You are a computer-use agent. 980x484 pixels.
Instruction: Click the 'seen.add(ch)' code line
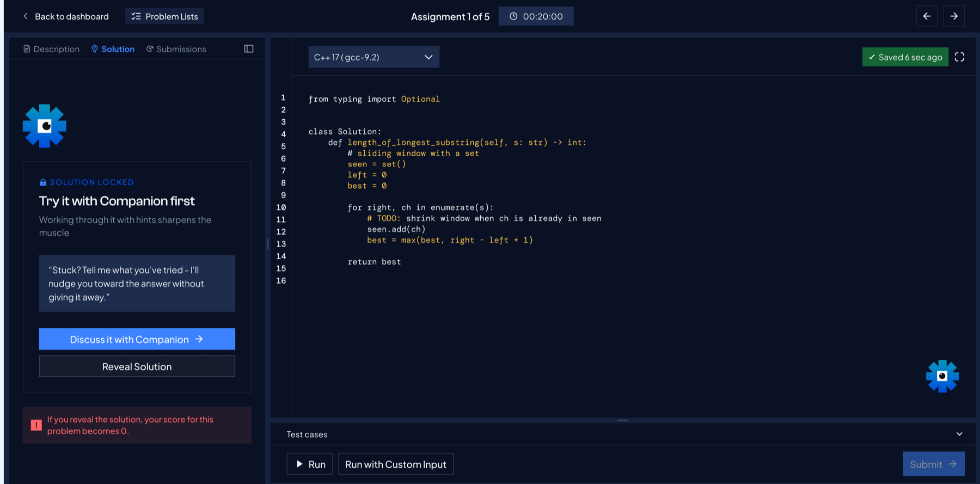tap(396, 229)
